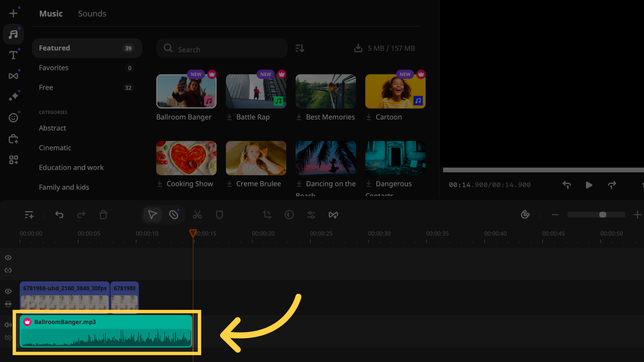Viewport: 644px width, 362px height.
Task: Expand the Education and work category
Action: pos(71,167)
